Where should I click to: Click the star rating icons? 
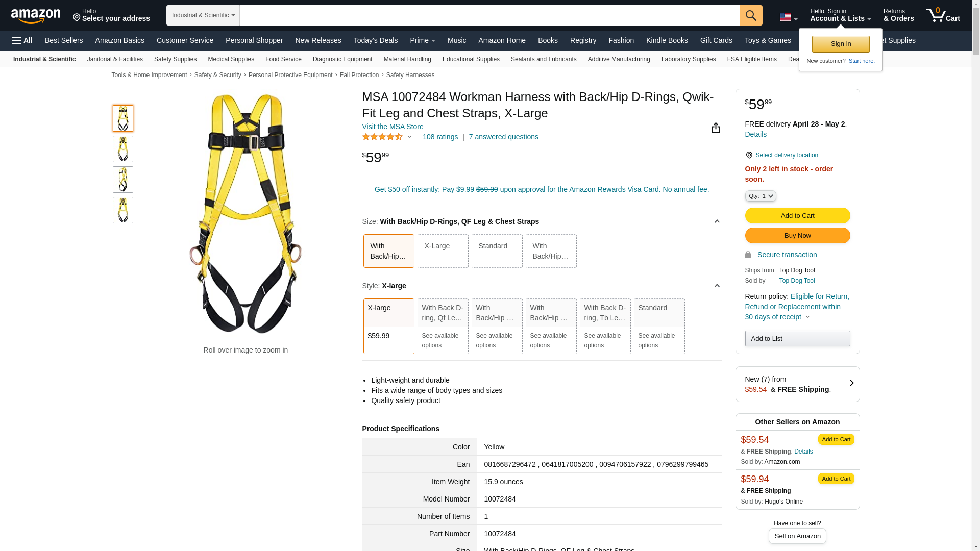[x=382, y=137]
